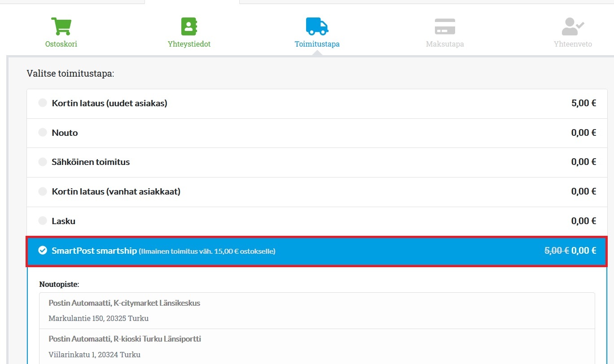Select Sähköinen toimitus radio button
614x364 pixels.
(43, 162)
